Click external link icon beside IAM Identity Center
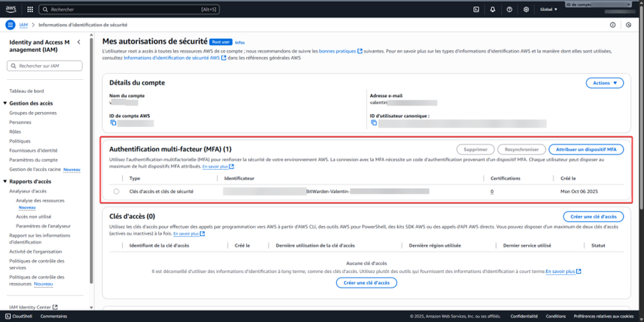Screen dimensions: 644x322 [x=55, y=307]
